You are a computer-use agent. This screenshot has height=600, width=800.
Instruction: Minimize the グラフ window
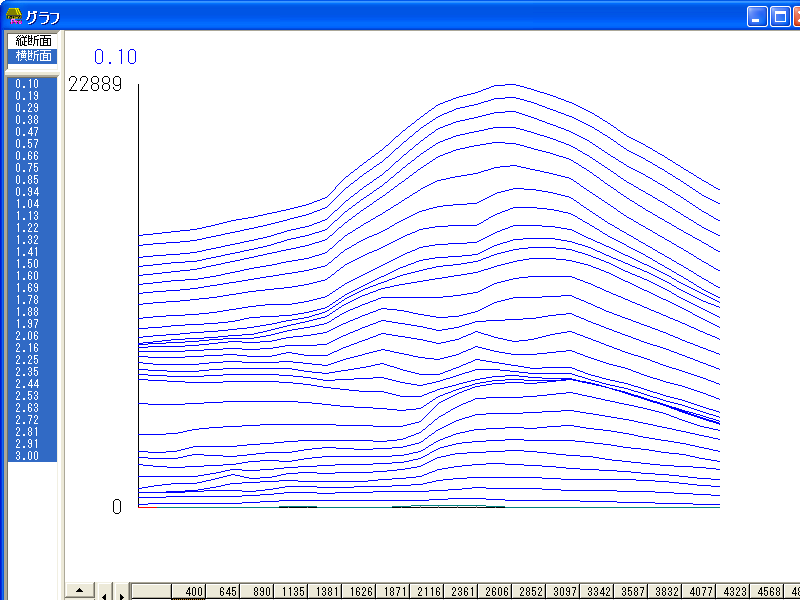click(x=757, y=17)
